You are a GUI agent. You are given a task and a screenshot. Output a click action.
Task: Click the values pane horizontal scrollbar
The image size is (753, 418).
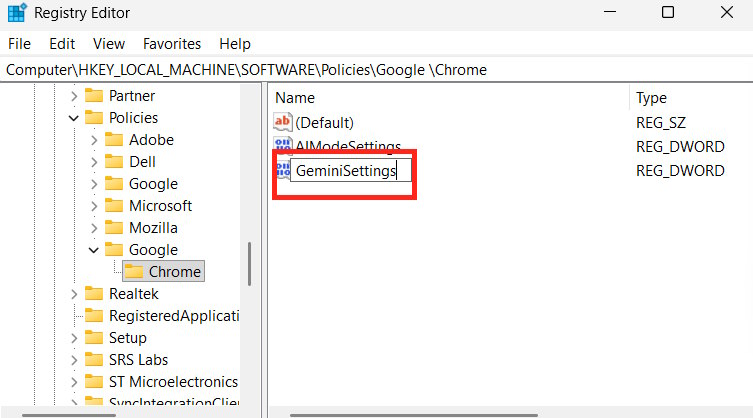pyautogui.click(x=413, y=415)
